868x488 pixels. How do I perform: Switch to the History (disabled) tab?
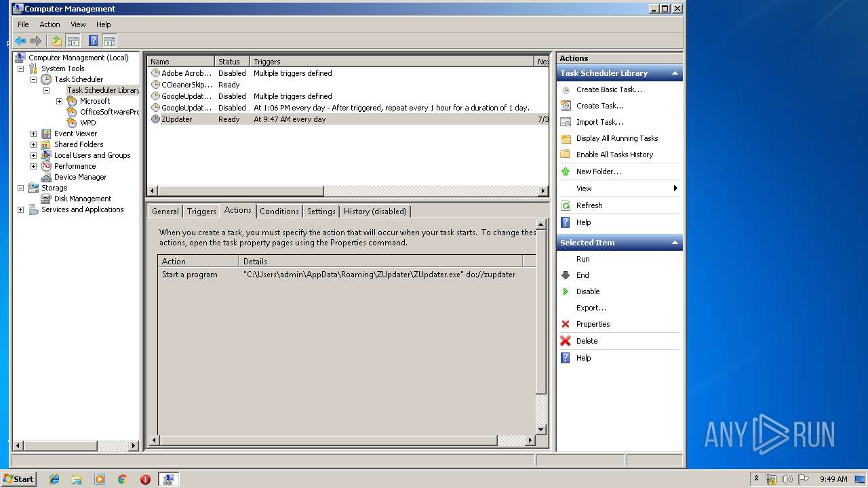[375, 211]
